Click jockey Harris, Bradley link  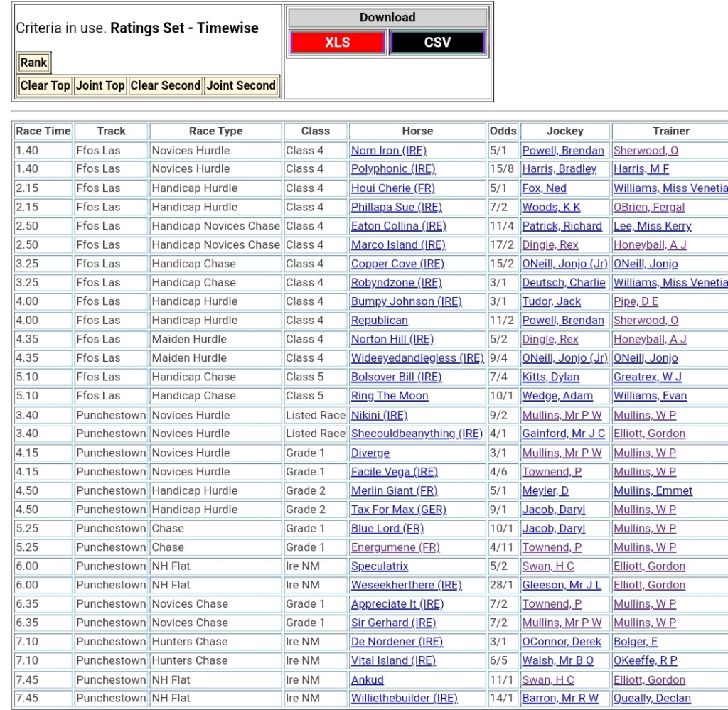[560, 169]
